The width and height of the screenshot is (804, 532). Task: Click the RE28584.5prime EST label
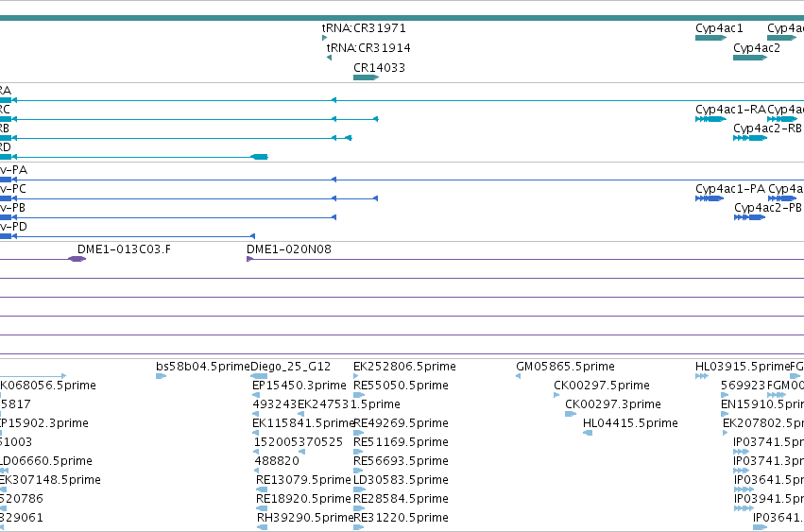click(401, 499)
